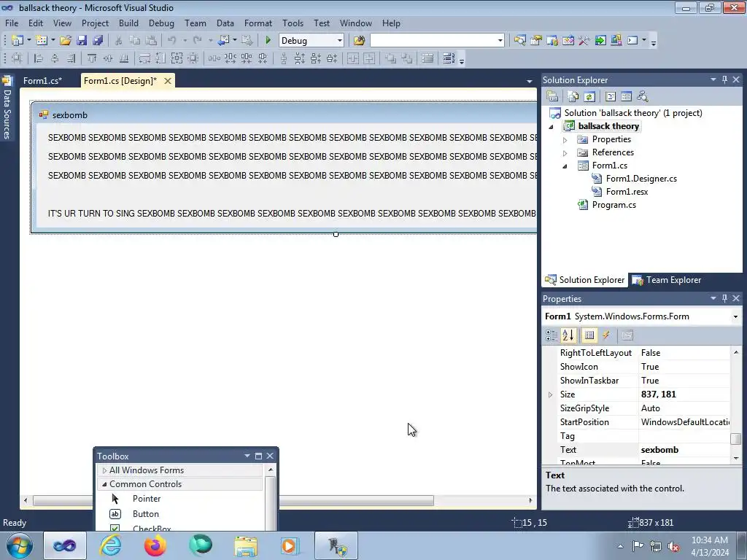Open the Build menu
The image size is (747, 560).
click(128, 23)
